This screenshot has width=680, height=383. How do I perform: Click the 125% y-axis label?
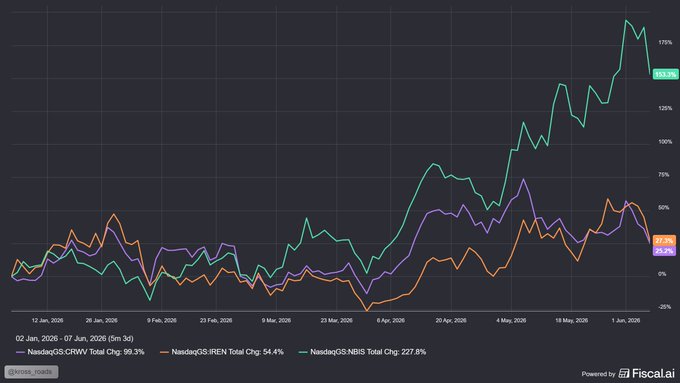coord(665,108)
